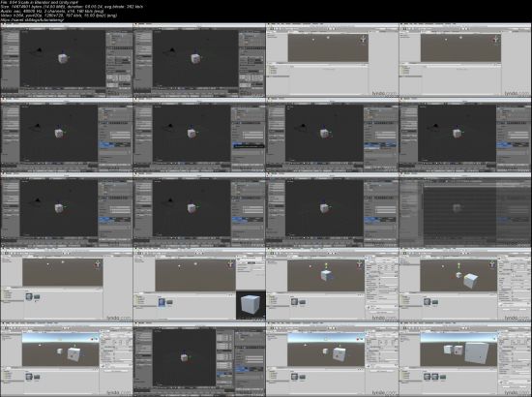Select the Blender frame showing a dark tooltip popup
The image size is (532, 397).
tap(199, 135)
